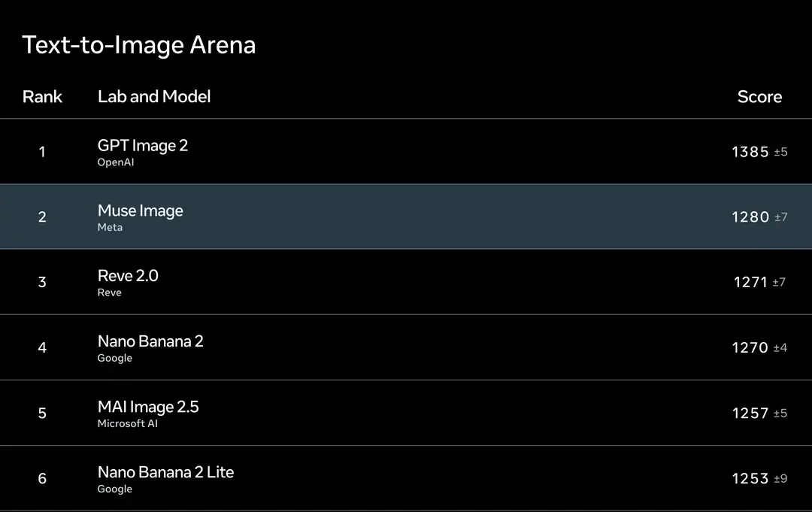Click the Text-to-Image Arena title
The image size is (812, 512).
(139, 45)
